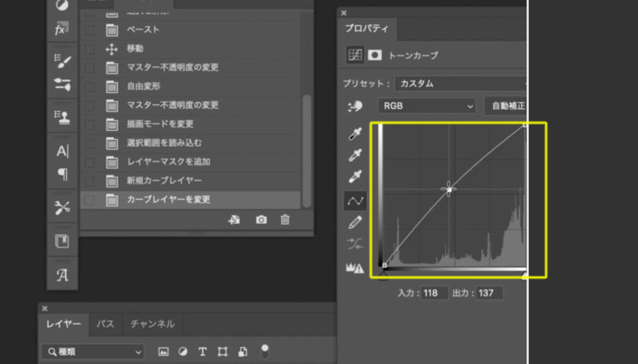Open the Styles (fx) panel icon
The height and width of the screenshot is (364, 638).
(62, 29)
